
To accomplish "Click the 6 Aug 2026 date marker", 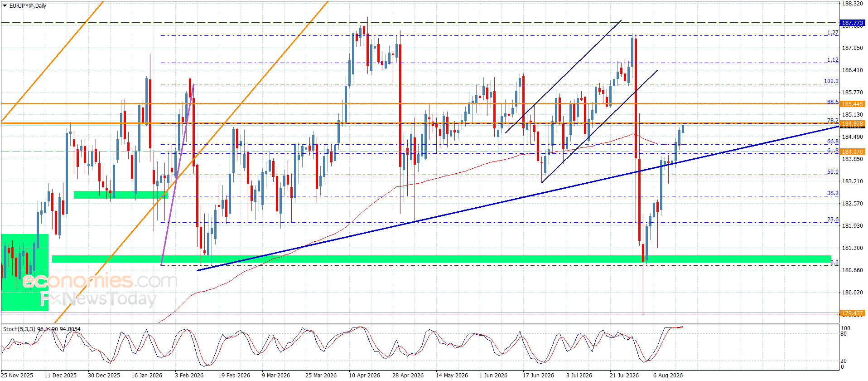I will (x=668, y=375).
